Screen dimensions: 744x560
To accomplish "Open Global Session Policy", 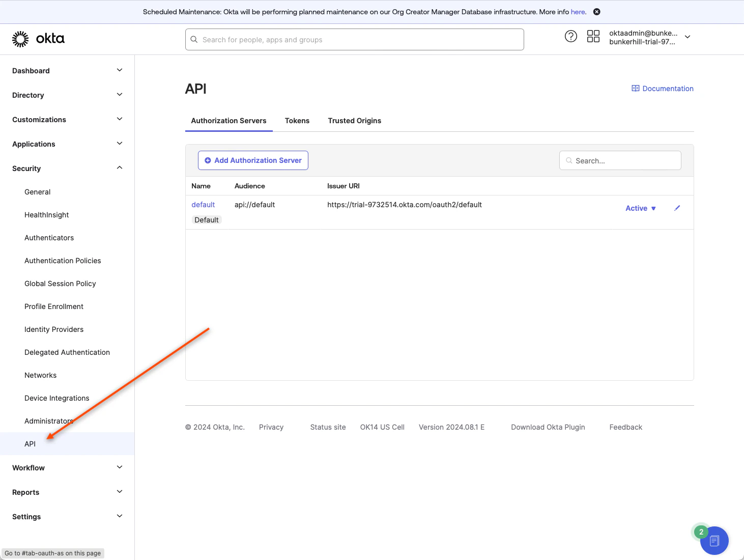I will tap(60, 284).
